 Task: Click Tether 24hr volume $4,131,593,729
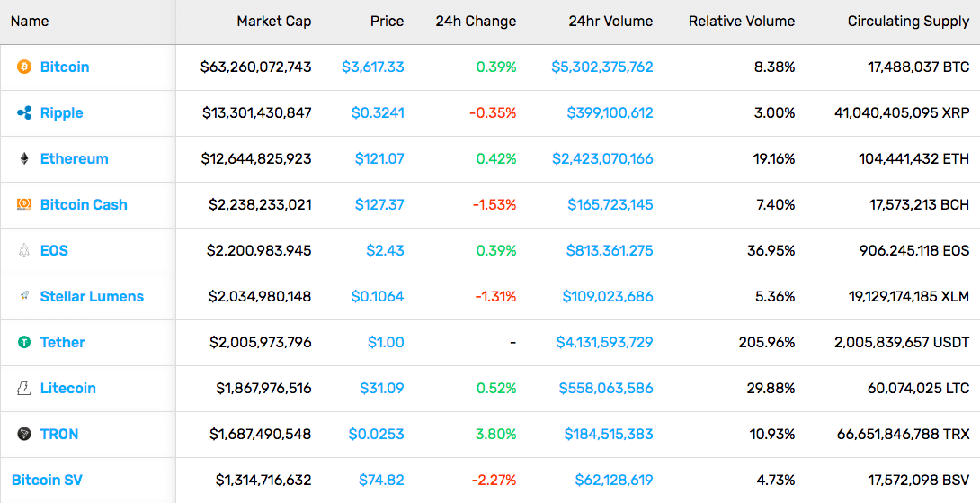tap(604, 342)
